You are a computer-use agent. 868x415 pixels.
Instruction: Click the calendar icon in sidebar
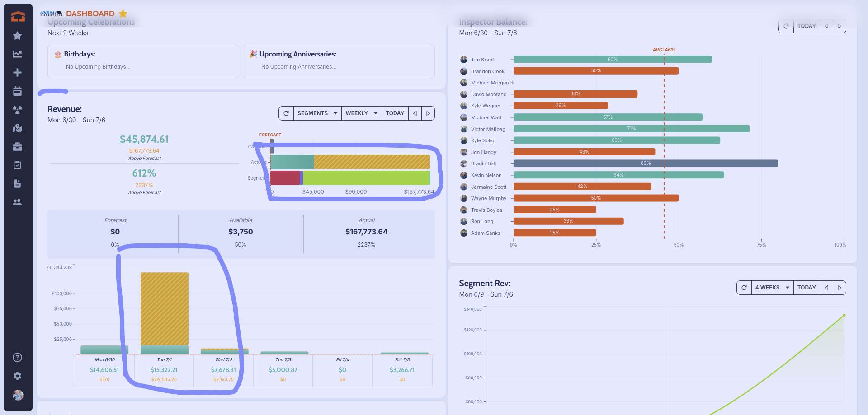17,91
